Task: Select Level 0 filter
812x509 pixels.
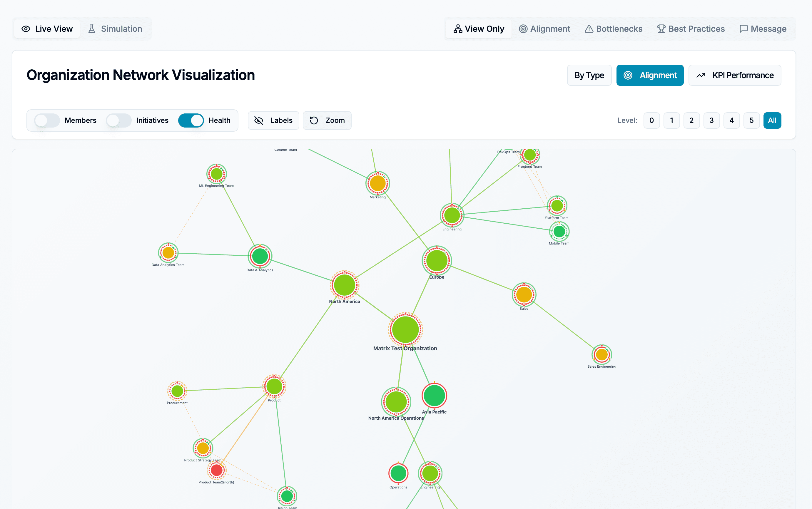Action: pos(651,120)
